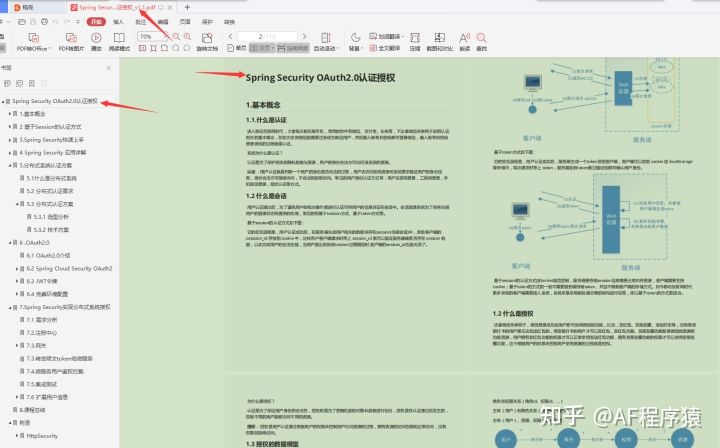Open the 70% zoom level dropdown

coord(165,36)
